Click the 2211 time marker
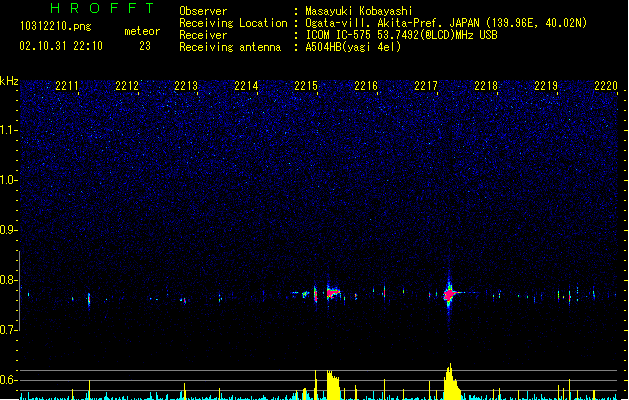This screenshot has width=629, height=400. [x=67, y=86]
